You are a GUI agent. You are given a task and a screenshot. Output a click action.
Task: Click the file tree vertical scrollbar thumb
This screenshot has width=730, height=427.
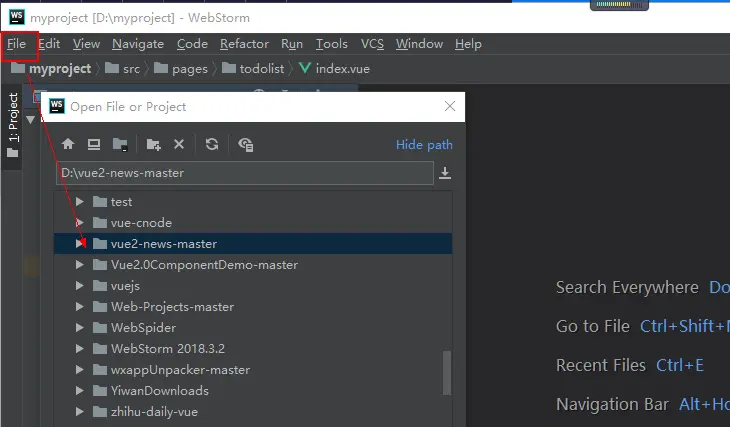447,373
